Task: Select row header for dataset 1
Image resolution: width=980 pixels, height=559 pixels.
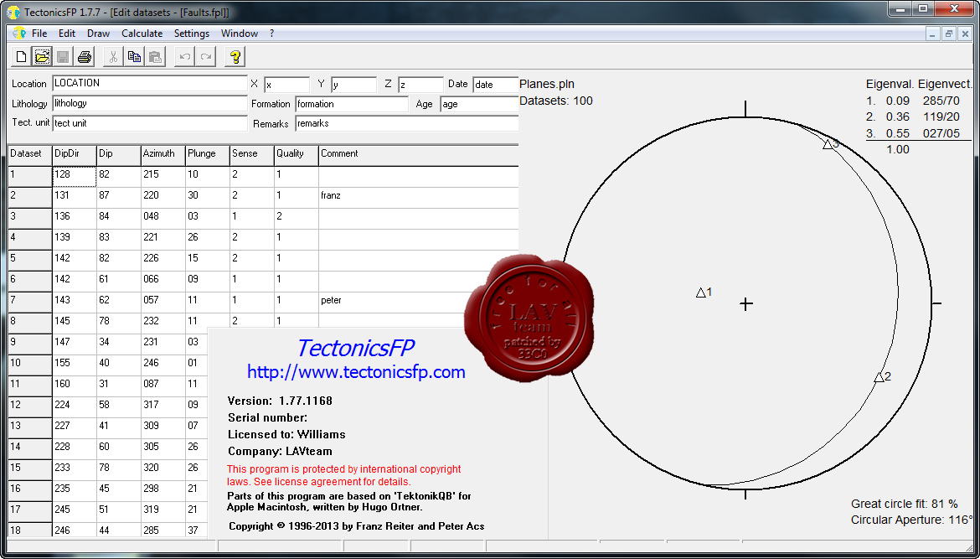Action: point(29,176)
